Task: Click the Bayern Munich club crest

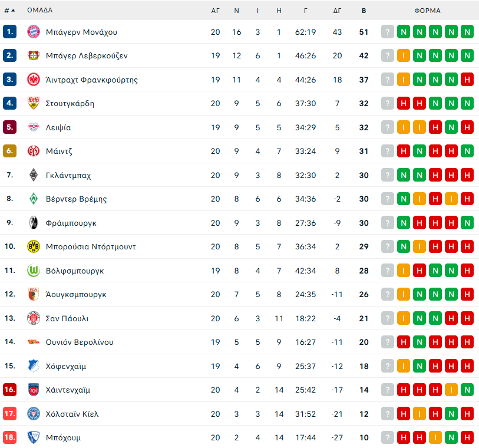Action: 33,32
